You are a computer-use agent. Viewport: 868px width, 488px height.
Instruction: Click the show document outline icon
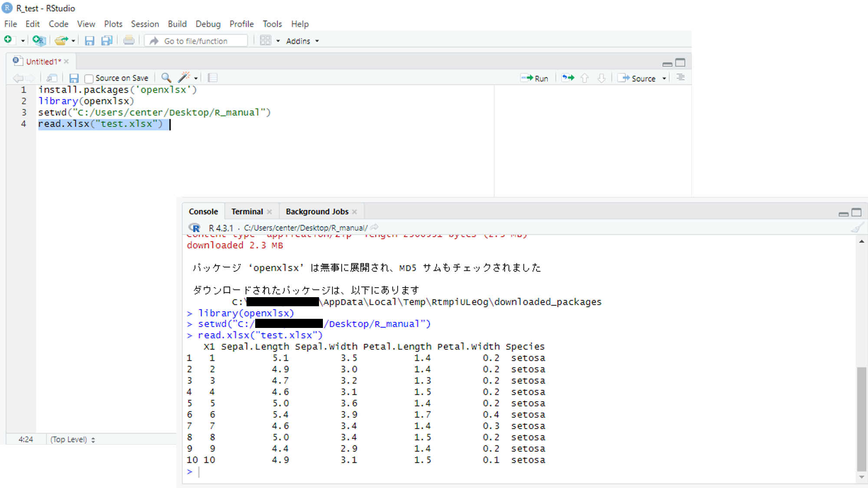680,78
